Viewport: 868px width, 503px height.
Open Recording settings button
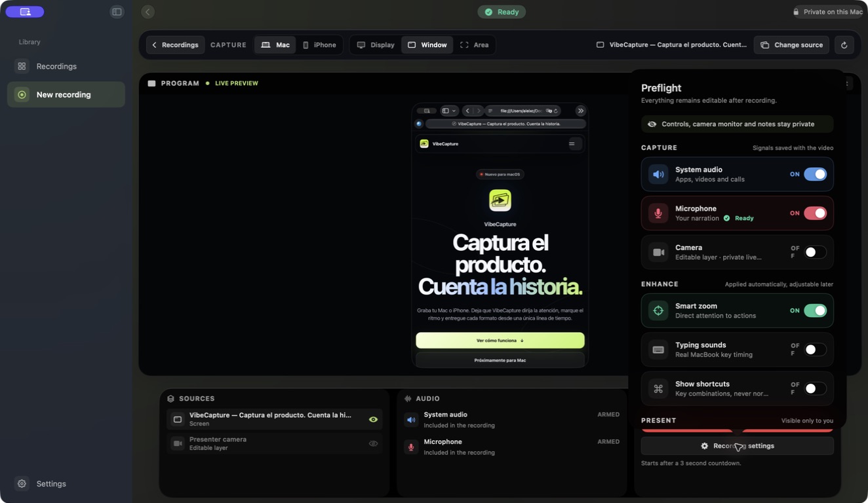(737, 446)
